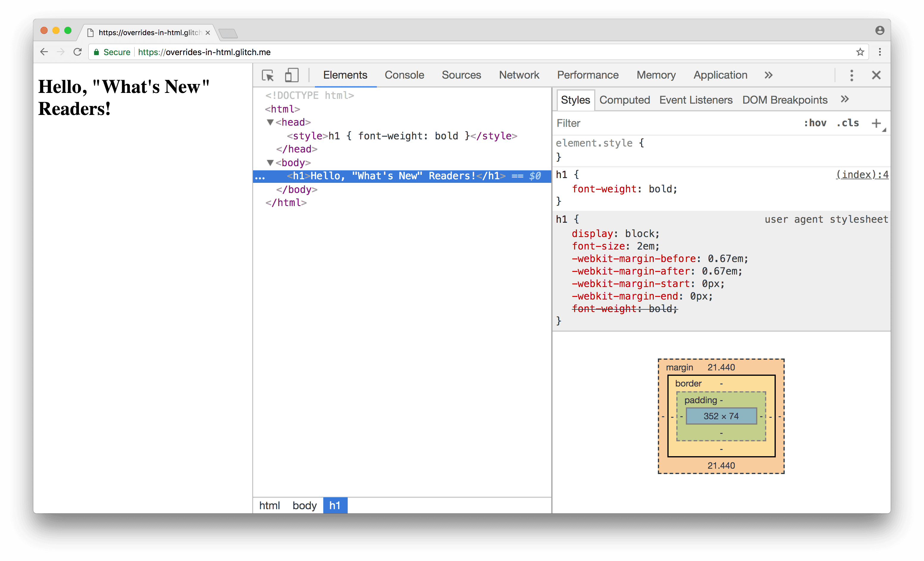Click the Event Listeners panel tab

click(x=695, y=100)
